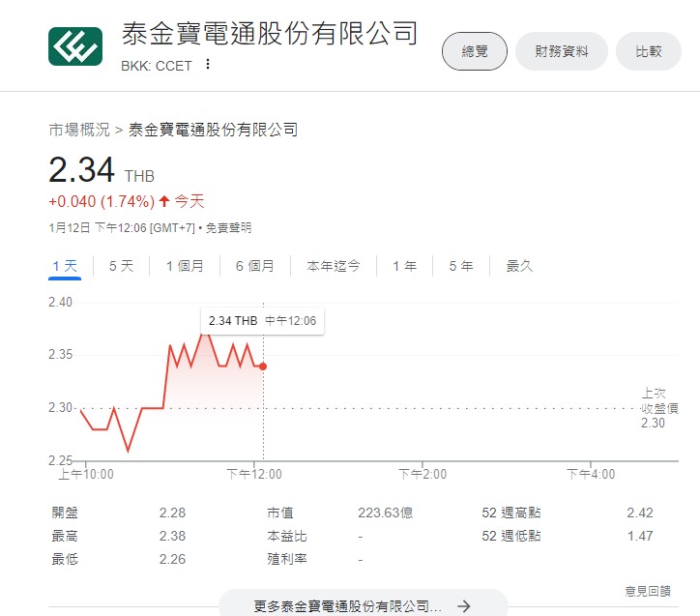Expand 更多泰金寶電通股份有限公司 details button

coord(363,605)
